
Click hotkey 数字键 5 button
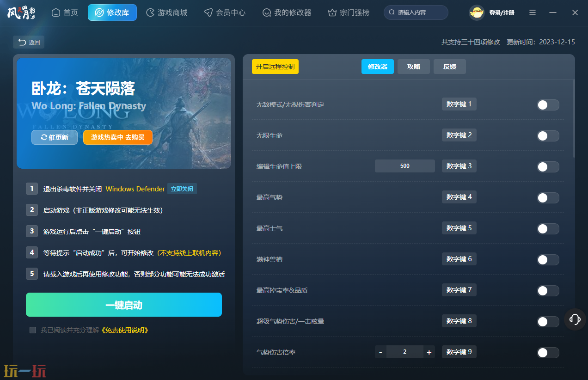pos(459,228)
